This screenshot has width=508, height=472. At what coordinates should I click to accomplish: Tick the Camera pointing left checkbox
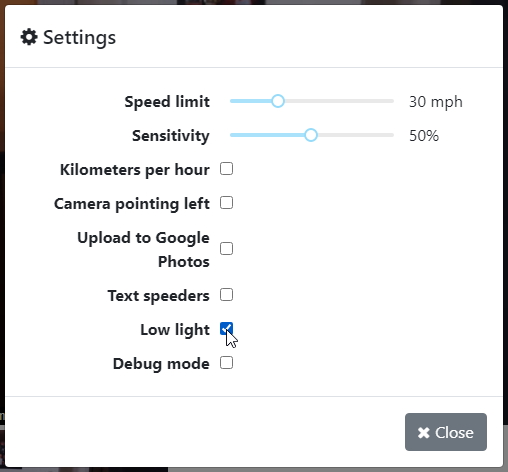coord(226,203)
